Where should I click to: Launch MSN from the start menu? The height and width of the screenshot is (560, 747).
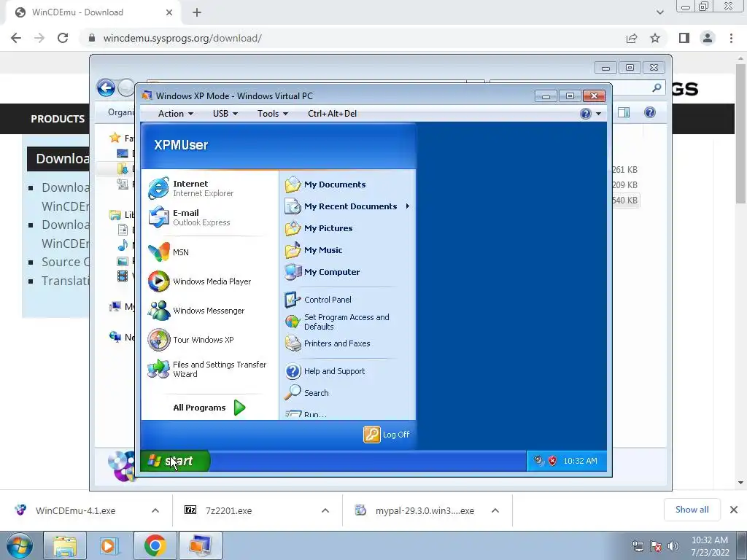(x=169, y=252)
